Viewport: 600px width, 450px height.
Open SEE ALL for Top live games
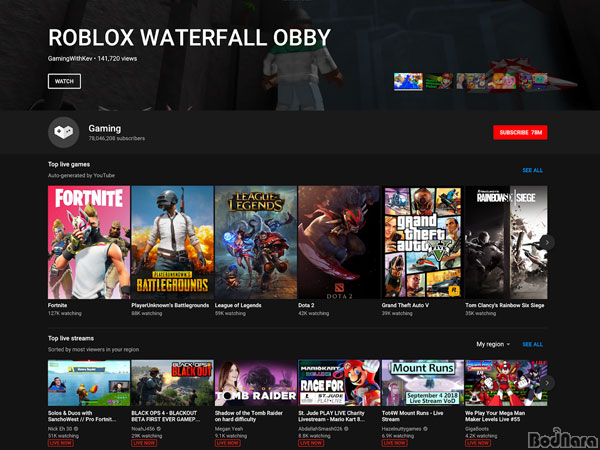[x=532, y=170]
